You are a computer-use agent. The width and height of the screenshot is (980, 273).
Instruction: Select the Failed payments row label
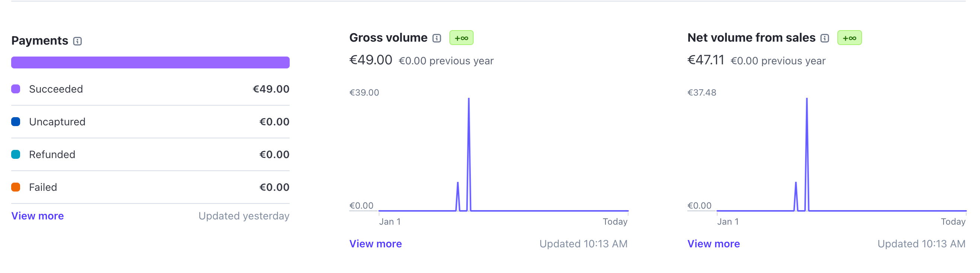coord(43,187)
